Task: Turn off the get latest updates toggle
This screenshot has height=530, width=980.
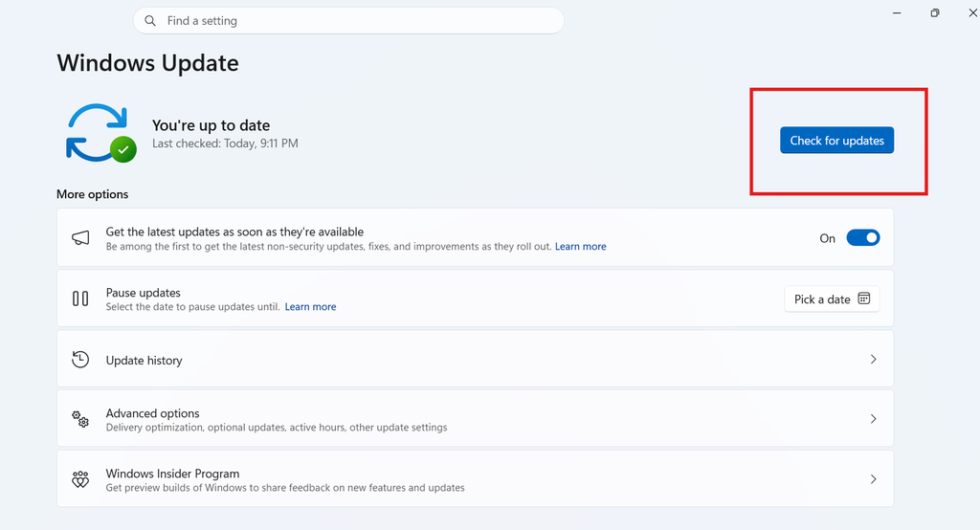Action: coord(863,237)
